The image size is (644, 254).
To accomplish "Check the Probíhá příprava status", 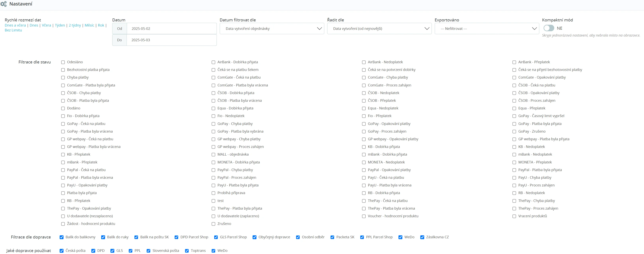I will (x=213, y=193).
